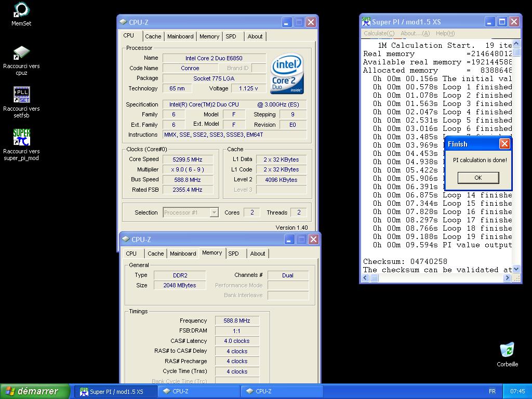Minimize the top CPU-Z window
The width and height of the screenshot is (532, 399).
pyautogui.click(x=287, y=22)
